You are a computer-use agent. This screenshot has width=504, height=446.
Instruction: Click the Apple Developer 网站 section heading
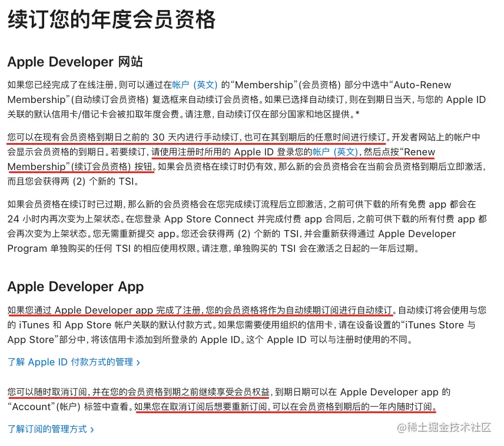coord(75,62)
